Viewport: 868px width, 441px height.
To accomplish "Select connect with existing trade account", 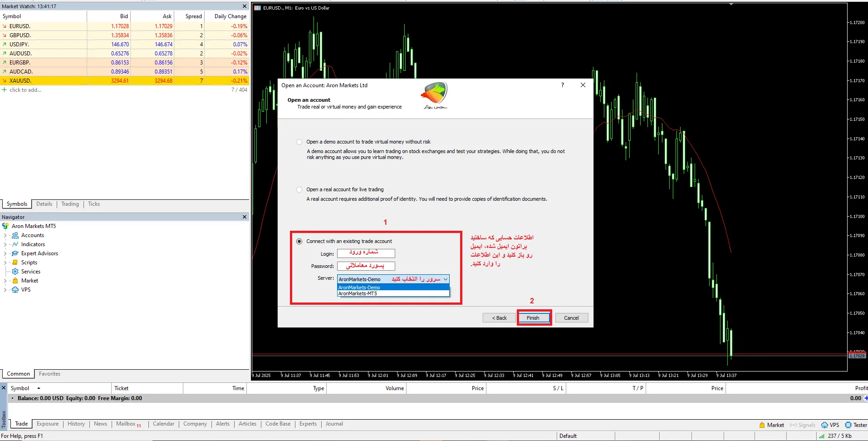I will pos(299,242).
